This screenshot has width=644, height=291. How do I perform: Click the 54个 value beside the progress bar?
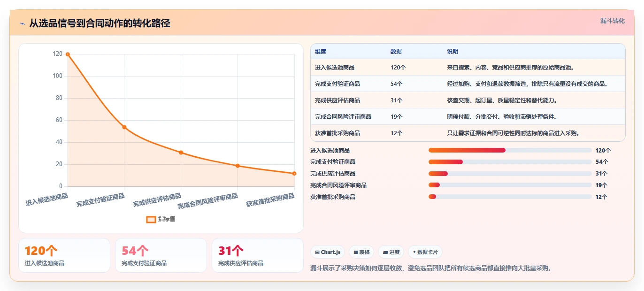pyautogui.click(x=602, y=162)
